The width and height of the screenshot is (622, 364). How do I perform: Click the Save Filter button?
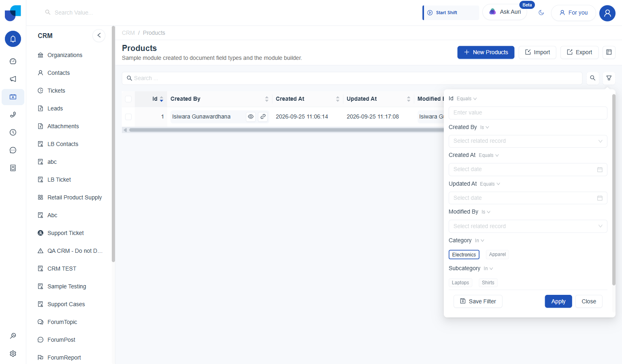pos(478,301)
